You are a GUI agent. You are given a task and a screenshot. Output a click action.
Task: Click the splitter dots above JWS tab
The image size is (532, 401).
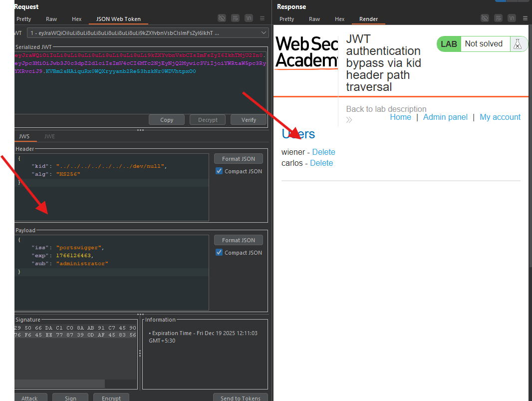point(140,130)
